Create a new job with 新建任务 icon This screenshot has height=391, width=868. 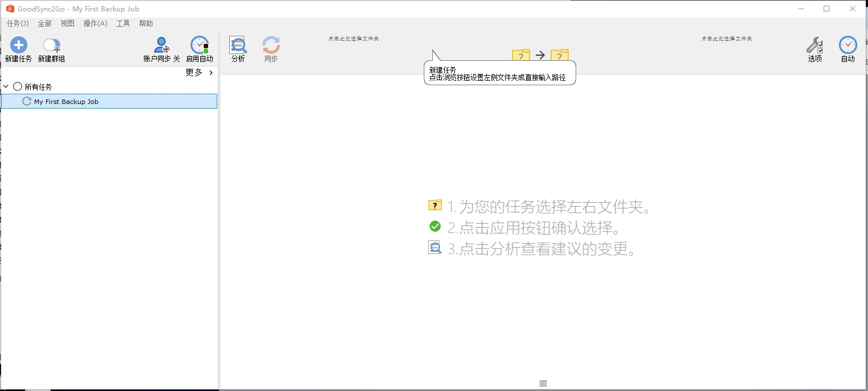coord(19,45)
